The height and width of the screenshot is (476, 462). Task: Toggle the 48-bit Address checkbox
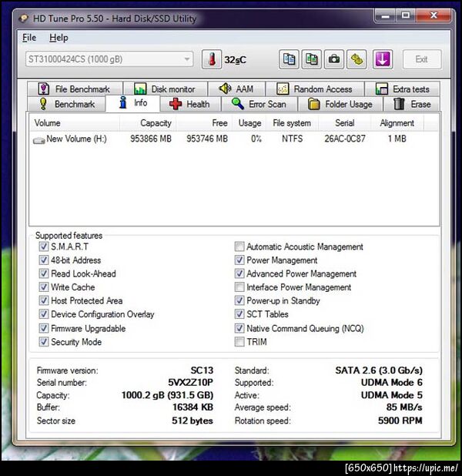point(43,260)
